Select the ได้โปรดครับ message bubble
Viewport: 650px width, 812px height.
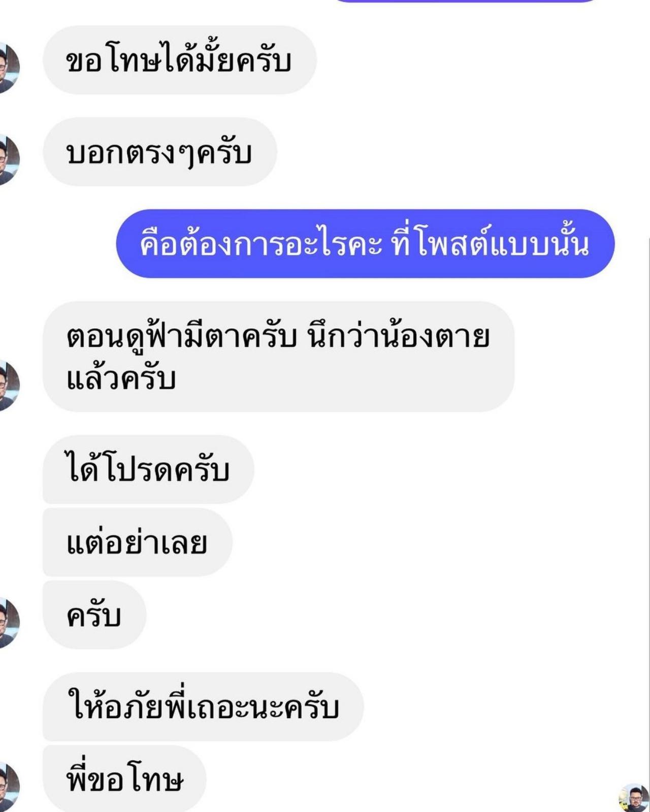click(148, 469)
